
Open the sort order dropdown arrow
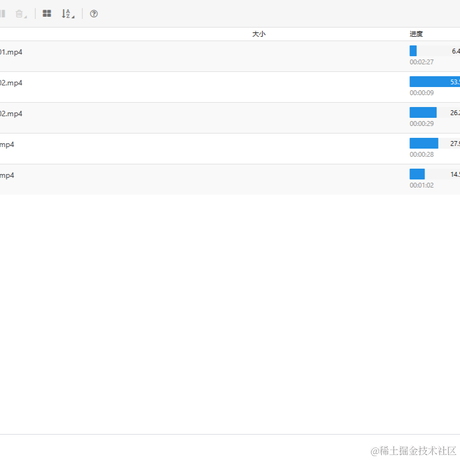point(73,17)
